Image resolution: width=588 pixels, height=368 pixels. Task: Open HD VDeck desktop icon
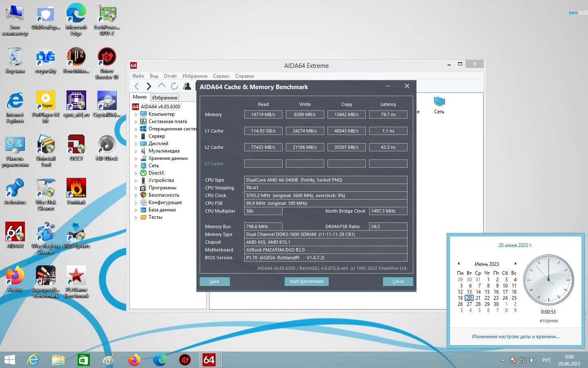point(107,148)
